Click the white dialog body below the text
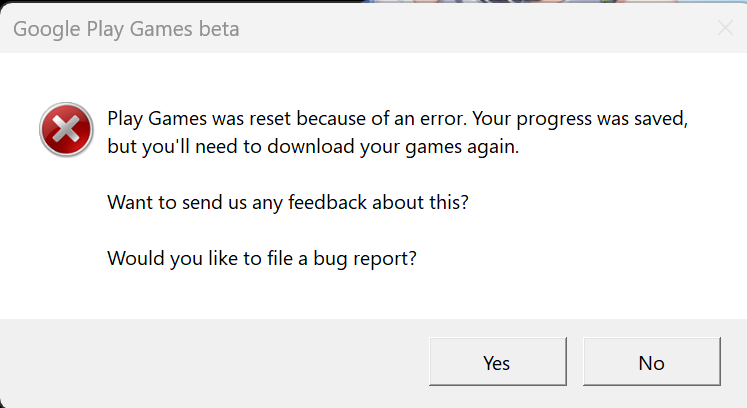Image resolution: width=747 pixels, height=408 pixels. coord(400,296)
